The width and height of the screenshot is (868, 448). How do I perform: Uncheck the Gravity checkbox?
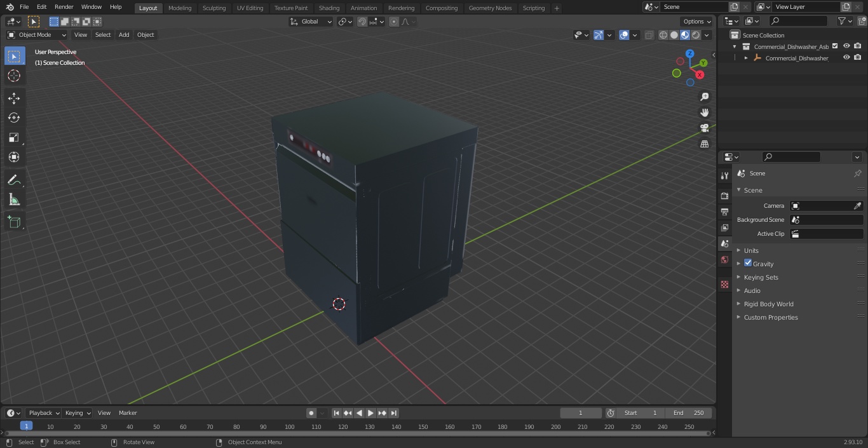(x=748, y=263)
